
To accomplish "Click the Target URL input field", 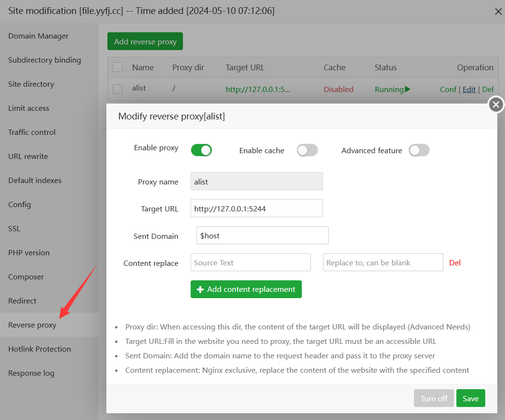I will pos(257,208).
